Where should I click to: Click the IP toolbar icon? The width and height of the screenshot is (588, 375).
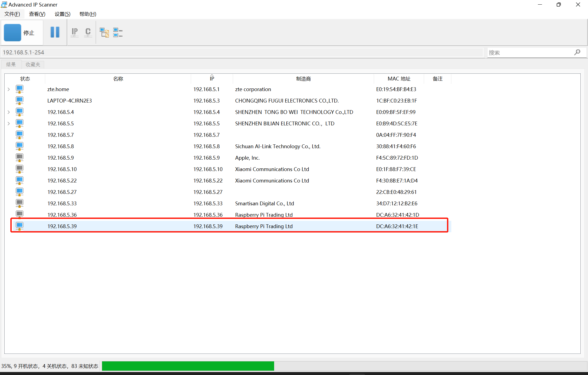click(x=75, y=32)
